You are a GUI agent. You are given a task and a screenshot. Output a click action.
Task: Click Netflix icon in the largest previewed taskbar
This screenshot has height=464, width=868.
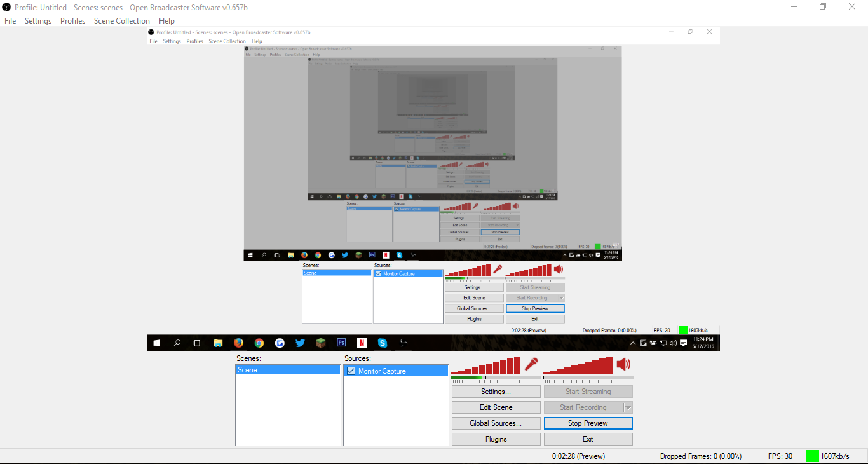coord(362,343)
